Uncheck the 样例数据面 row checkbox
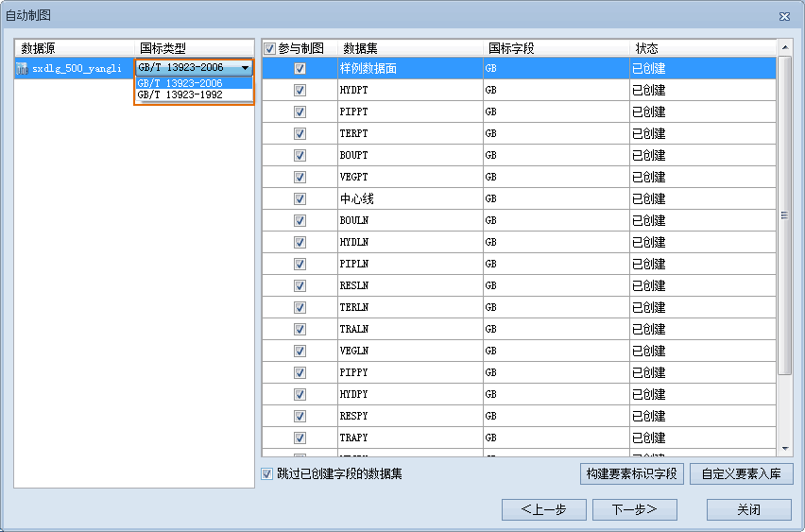Image resolution: width=805 pixels, height=532 pixels. click(300, 68)
